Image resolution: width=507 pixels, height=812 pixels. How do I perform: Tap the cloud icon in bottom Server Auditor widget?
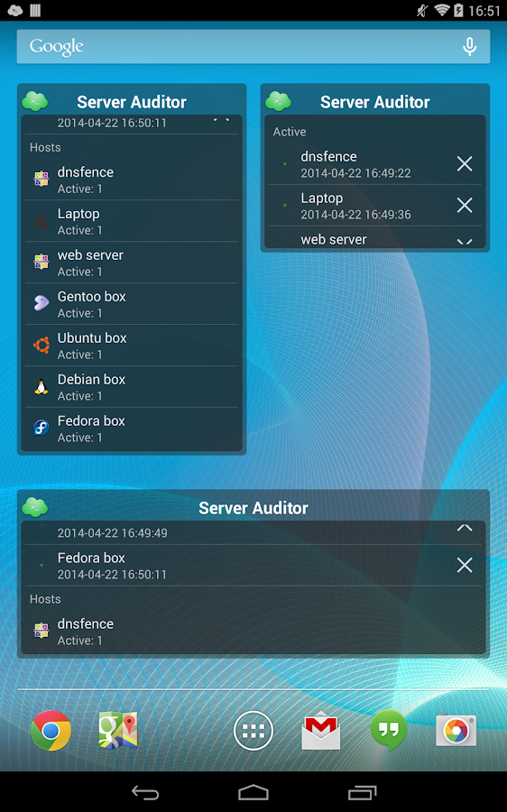[35, 507]
